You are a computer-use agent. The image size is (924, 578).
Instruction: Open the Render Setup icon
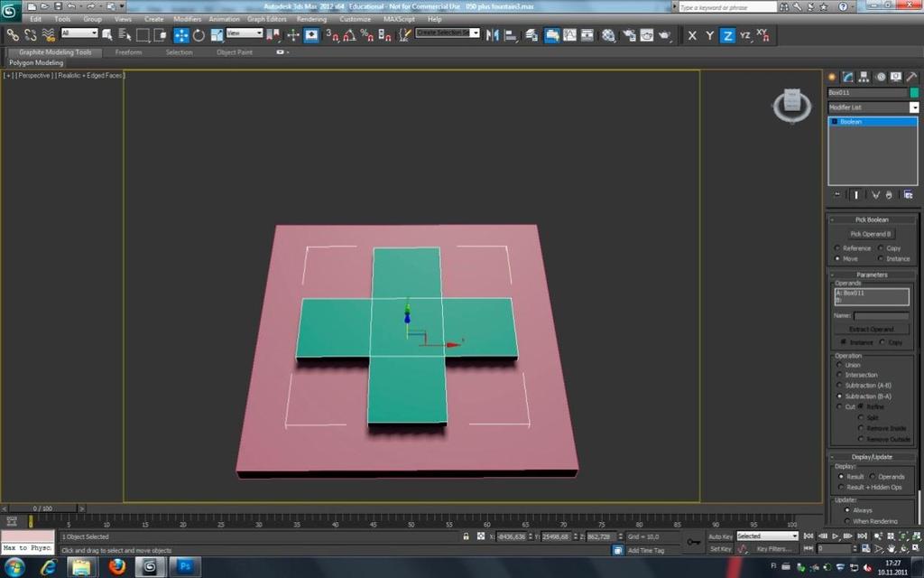[x=629, y=35]
